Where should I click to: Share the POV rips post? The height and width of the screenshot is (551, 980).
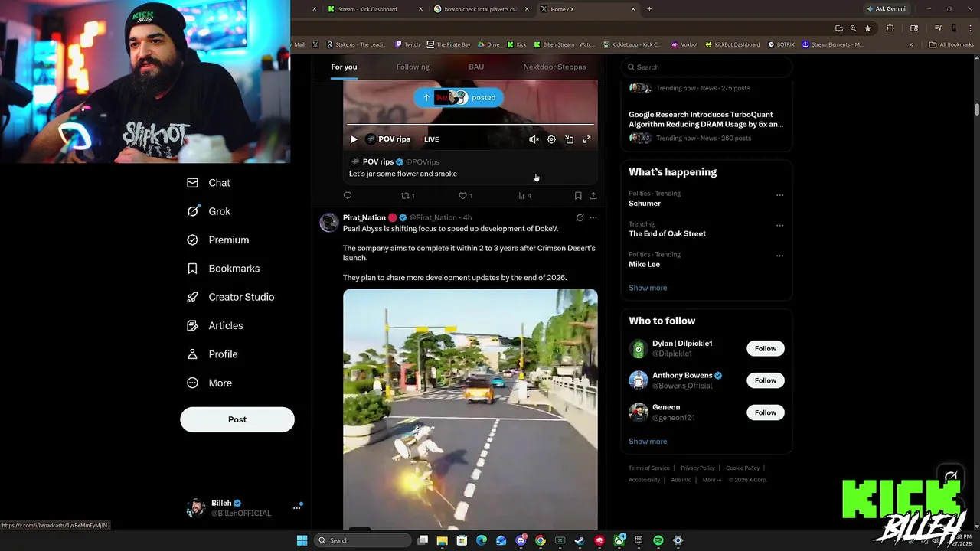(593, 196)
